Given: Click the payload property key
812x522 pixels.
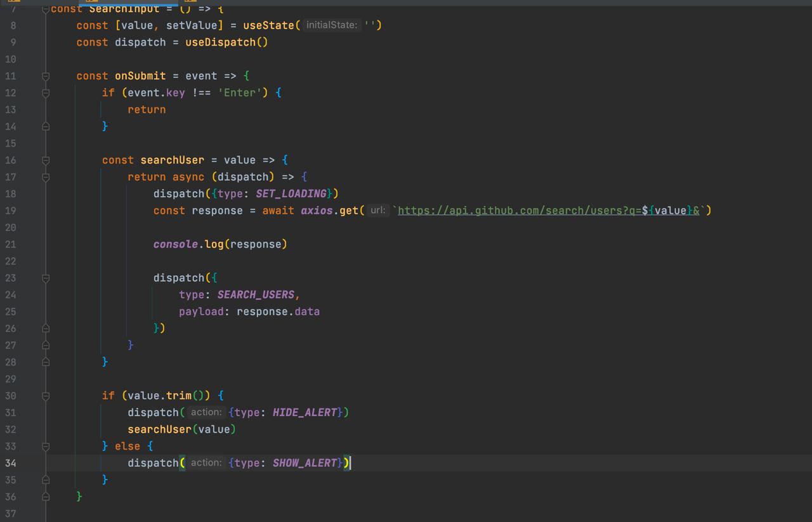Looking at the screenshot, I should pyautogui.click(x=201, y=311).
